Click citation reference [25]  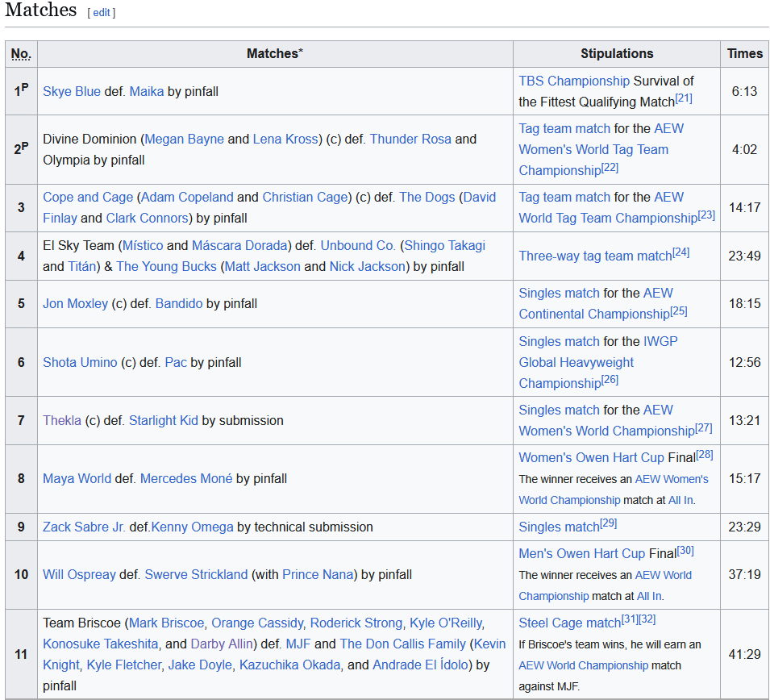click(679, 311)
